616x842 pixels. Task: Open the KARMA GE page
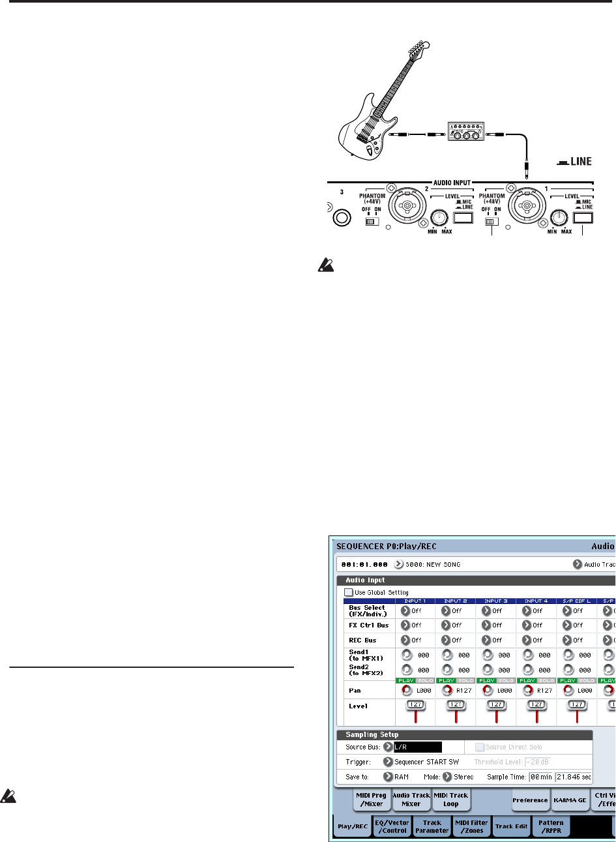click(570, 800)
